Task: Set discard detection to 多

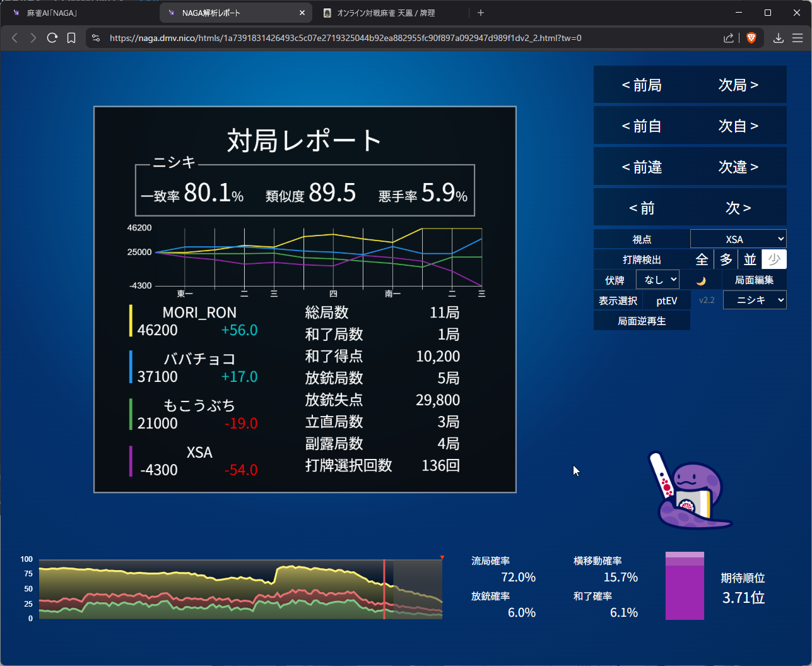Action: (726, 259)
